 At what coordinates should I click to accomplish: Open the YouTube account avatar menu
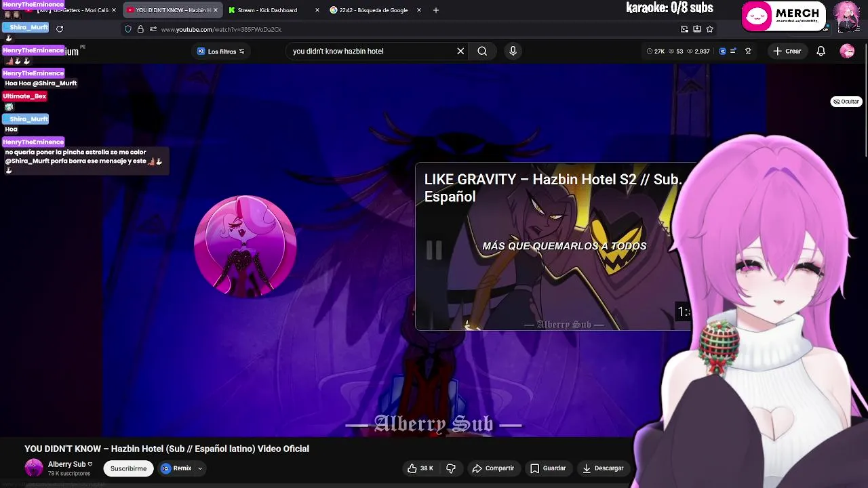pyautogui.click(x=847, y=52)
